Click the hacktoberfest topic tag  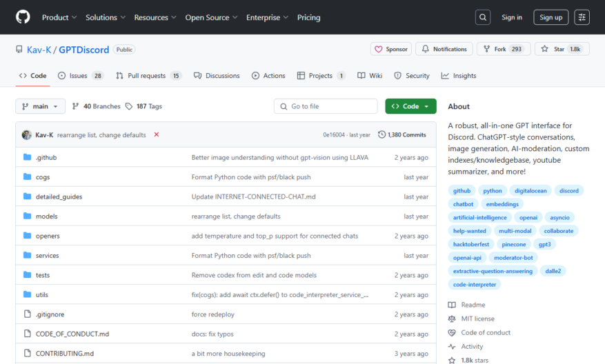tap(470, 244)
